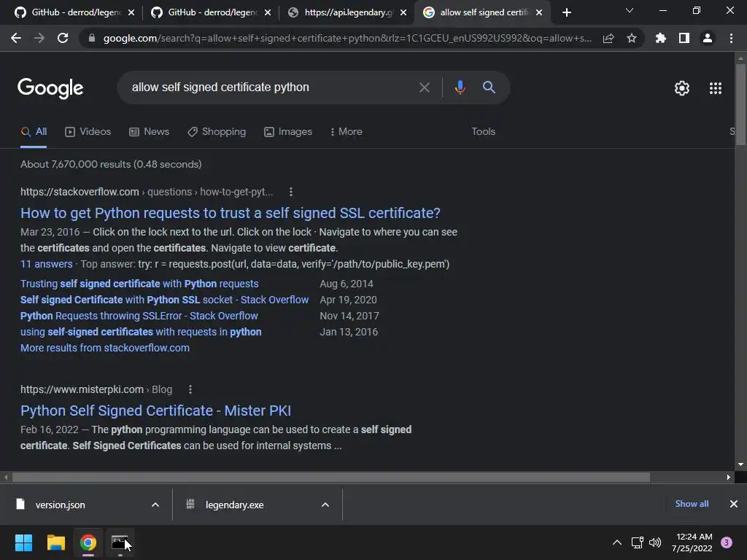Select the All results tab

[x=34, y=132]
